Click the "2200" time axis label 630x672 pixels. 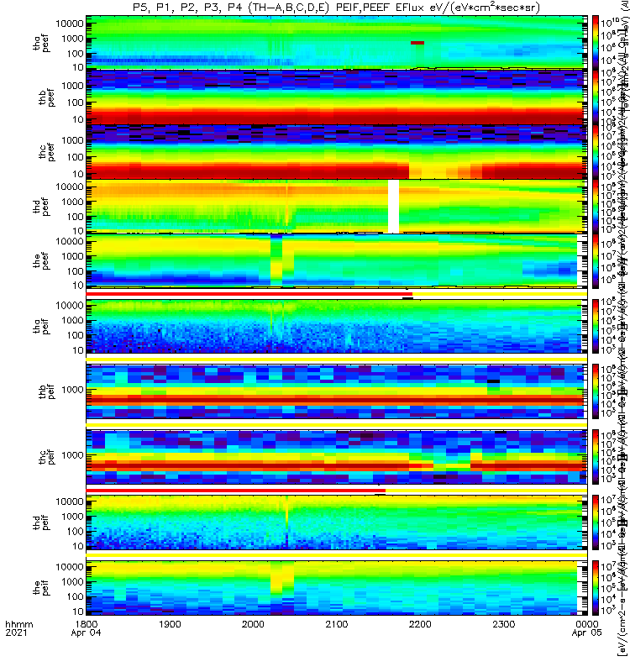tap(420, 624)
